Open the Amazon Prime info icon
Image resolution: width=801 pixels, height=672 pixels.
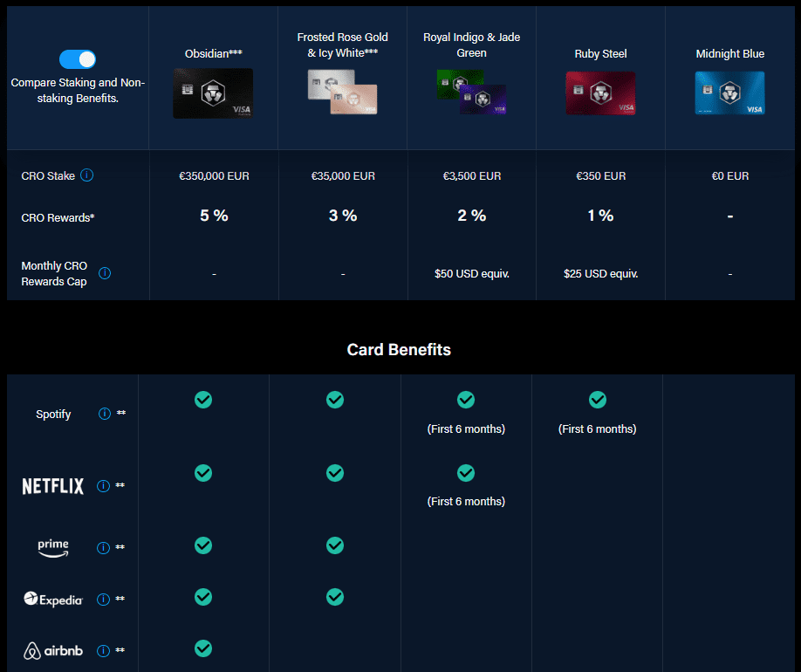click(103, 548)
